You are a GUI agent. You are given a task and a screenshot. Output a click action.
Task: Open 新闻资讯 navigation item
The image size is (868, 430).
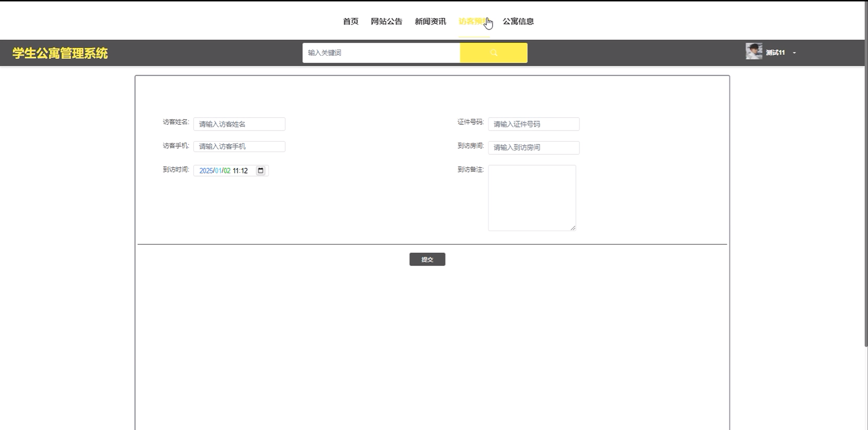tap(430, 21)
